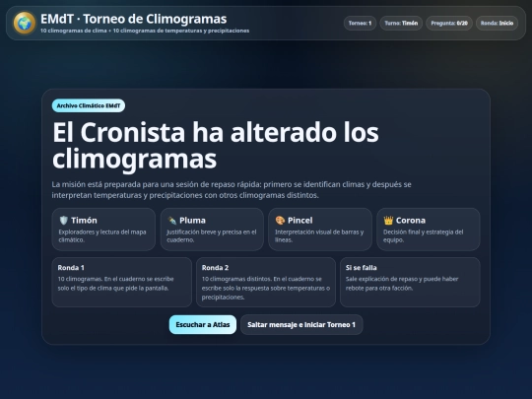Click the Ronda 1 info card heading
532x399 pixels.
pyautogui.click(x=71, y=267)
